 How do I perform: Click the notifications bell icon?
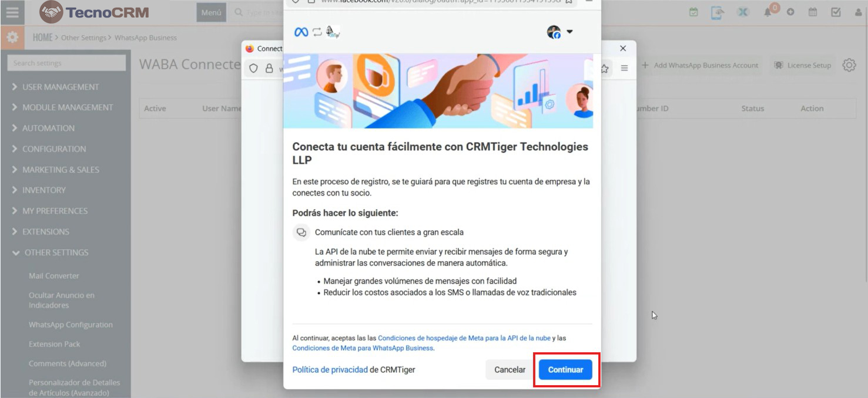pos(768,12)
